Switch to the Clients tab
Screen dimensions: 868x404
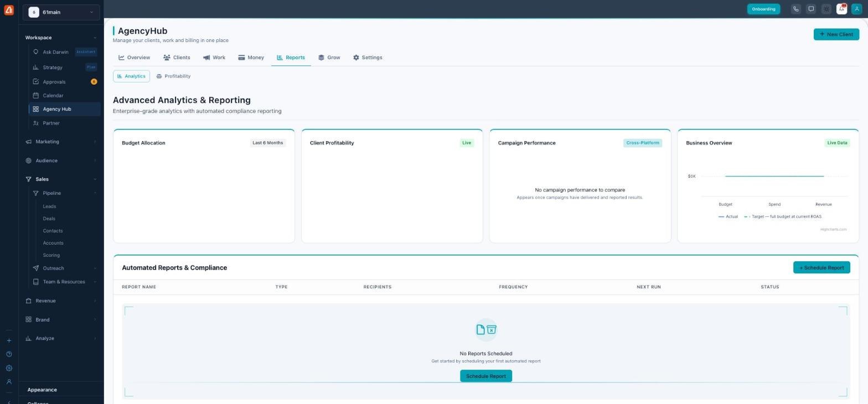177,58
